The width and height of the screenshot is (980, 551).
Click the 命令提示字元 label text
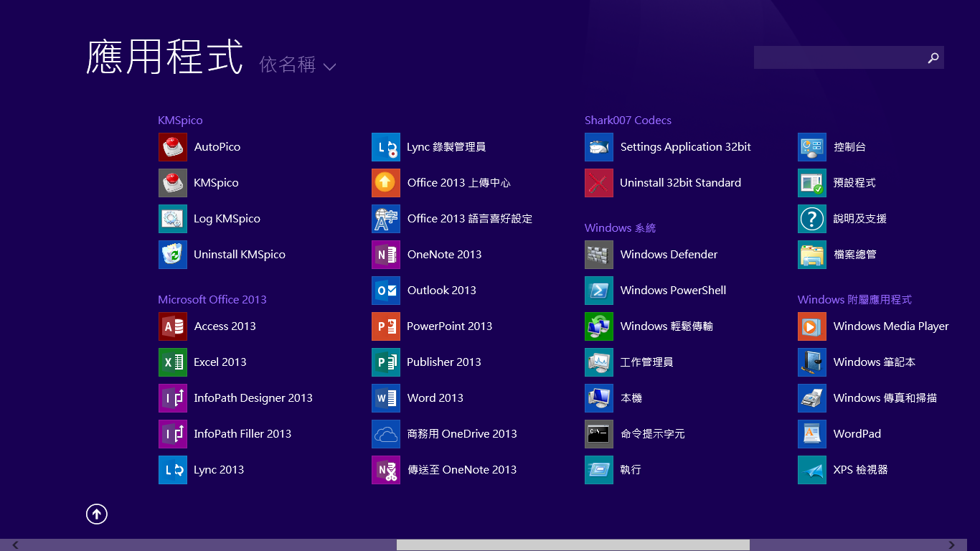pos(652,434)
